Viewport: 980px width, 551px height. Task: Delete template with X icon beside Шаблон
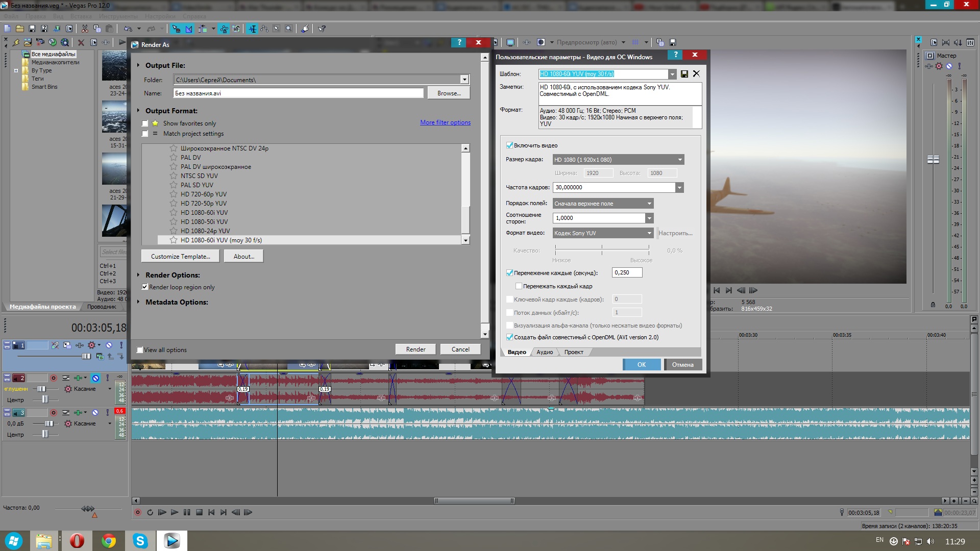696,74
